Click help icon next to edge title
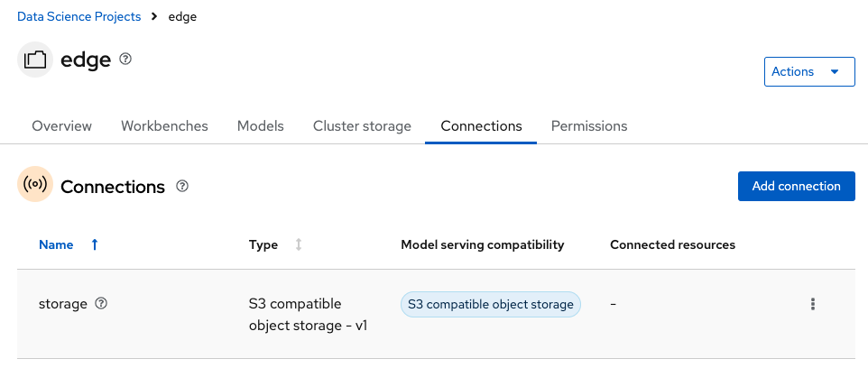This screenshot has width=868, height=368. pyautogui.click(x=125, y=60)
